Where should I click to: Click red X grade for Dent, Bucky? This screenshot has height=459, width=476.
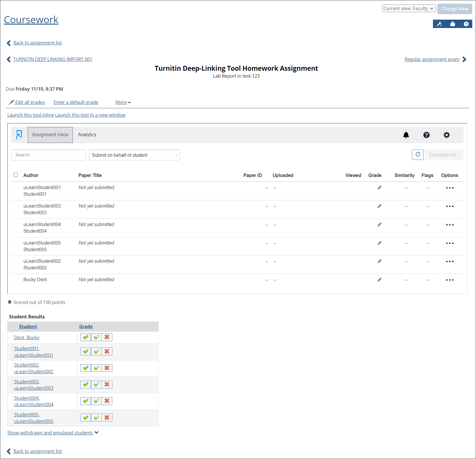point(107,337)
